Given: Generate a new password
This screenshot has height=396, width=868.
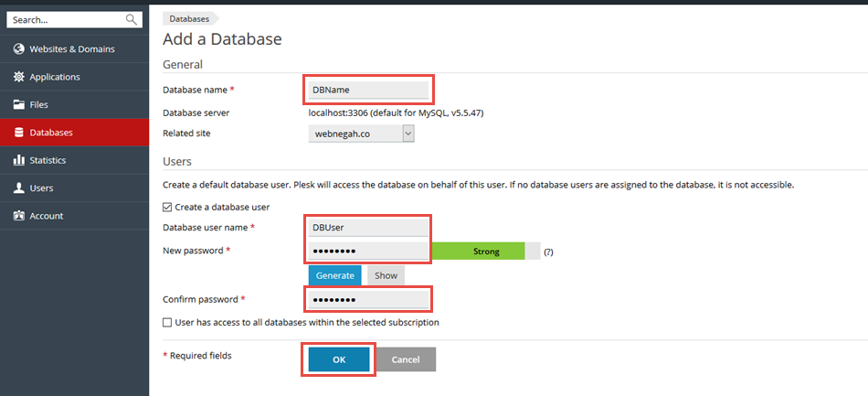Looking at the screenshot, I should coord(334,275).
